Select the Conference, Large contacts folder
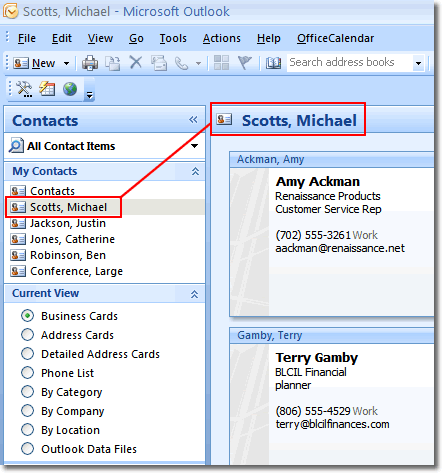 coord(76,271)
